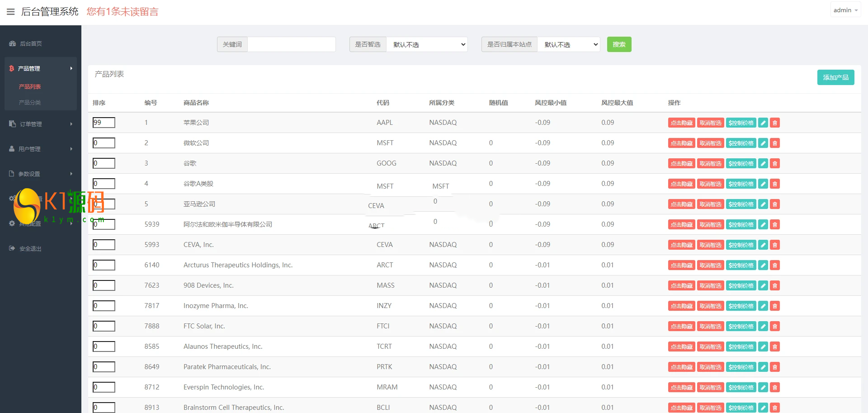Click the 后台首页 dashboard icon in sidebar

click(13, 44)
